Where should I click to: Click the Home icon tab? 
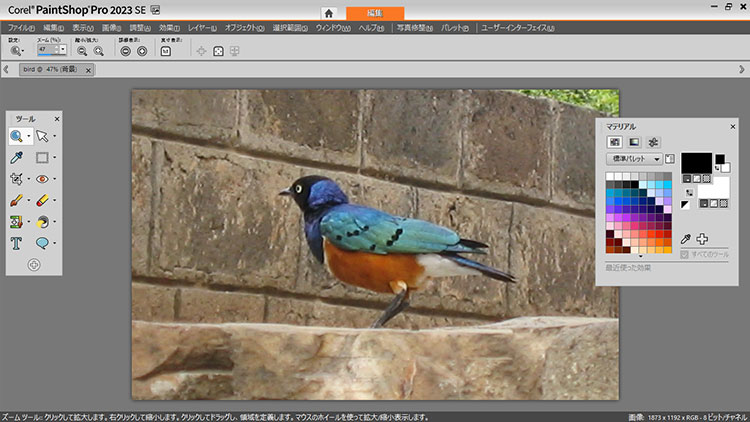328,12
